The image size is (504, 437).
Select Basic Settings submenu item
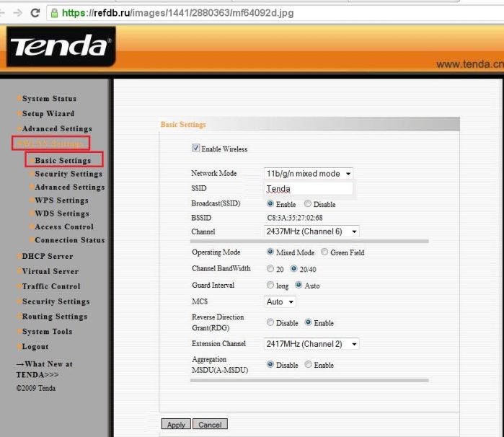[64, 160]
